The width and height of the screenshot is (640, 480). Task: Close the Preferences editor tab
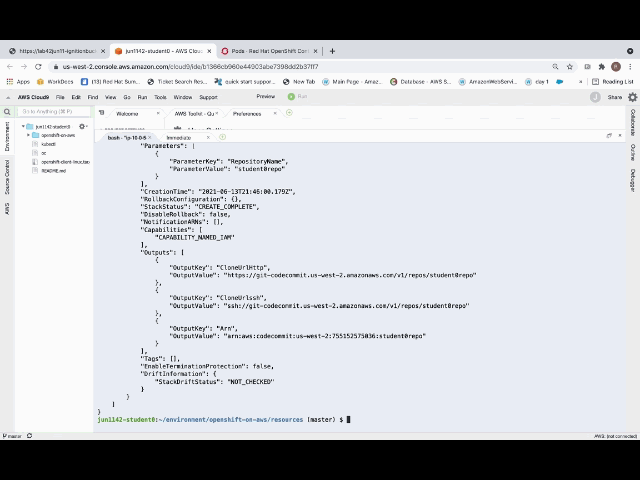[275, 113]
